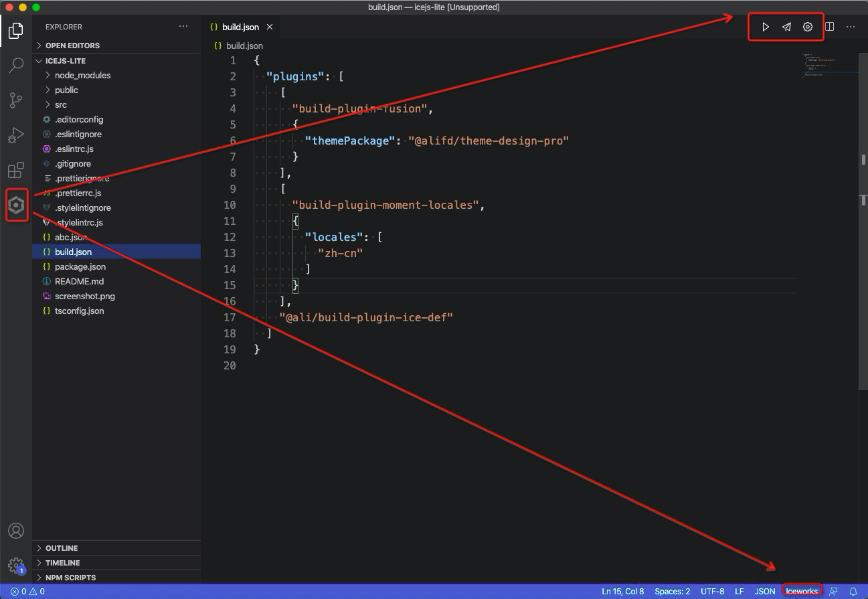This screenshot has height=599, width=868.
Task: Open Source Control in the activity bar
Action: point(16,100)
